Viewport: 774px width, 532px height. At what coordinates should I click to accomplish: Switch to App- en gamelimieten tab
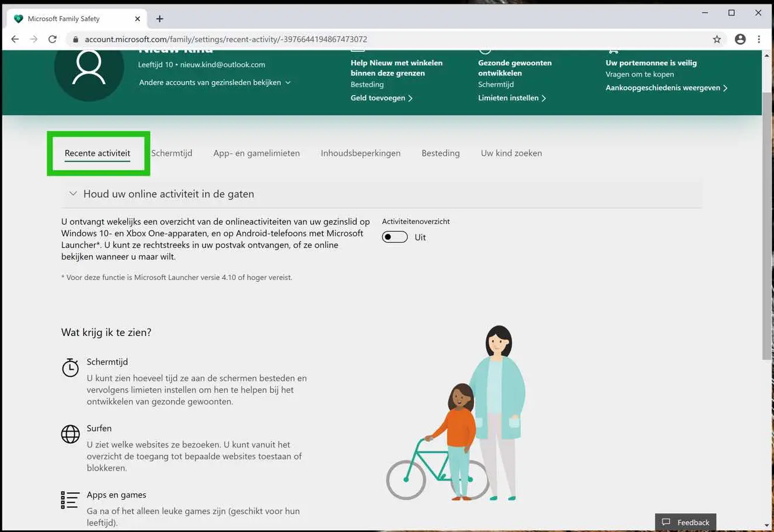pyautogui.click(x=256, y=153)
